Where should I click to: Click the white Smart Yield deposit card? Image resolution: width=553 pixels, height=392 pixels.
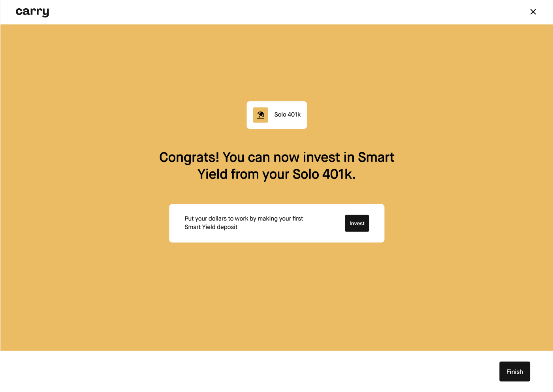point(276,223)
